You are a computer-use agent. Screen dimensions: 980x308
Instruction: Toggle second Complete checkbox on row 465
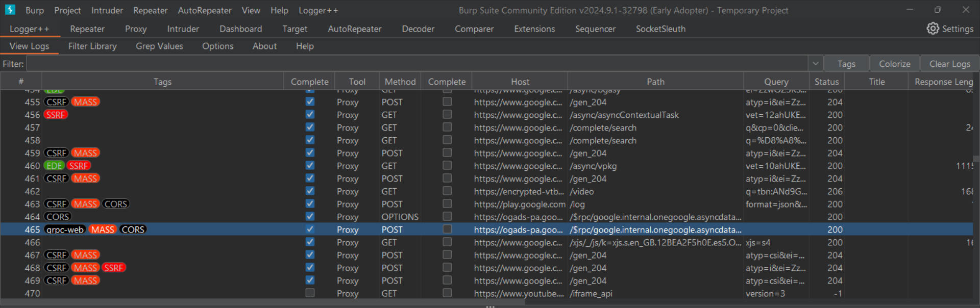[447, 229]
